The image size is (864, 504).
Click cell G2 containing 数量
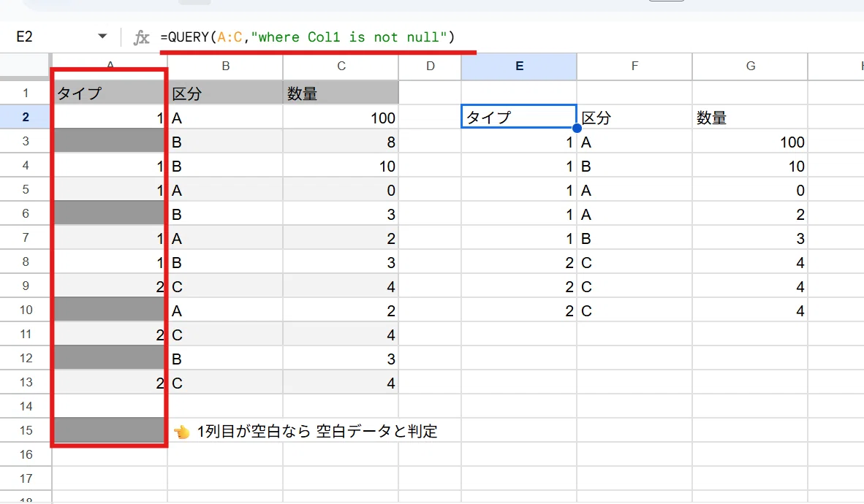751,117
